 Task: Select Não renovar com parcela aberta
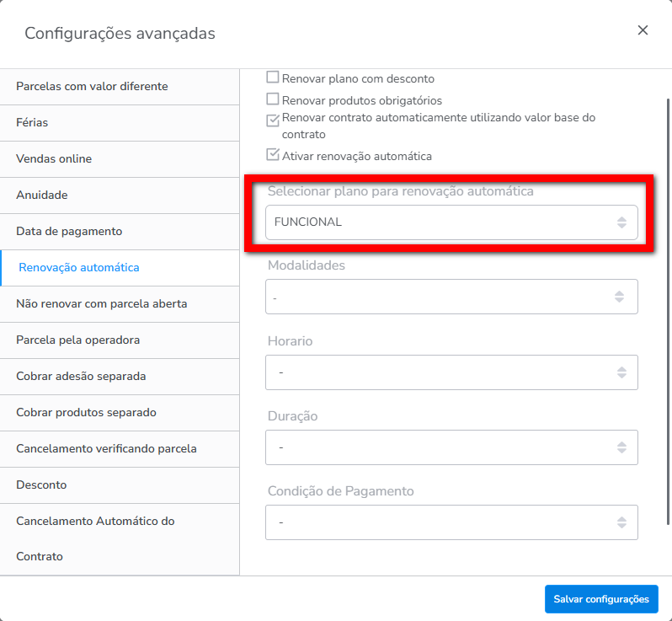point(101,303)
